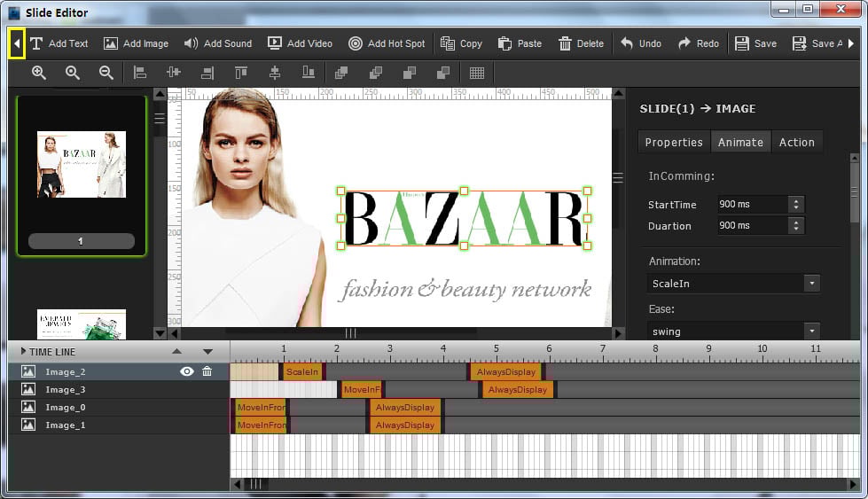Delete the selected object

pos(581,43)
